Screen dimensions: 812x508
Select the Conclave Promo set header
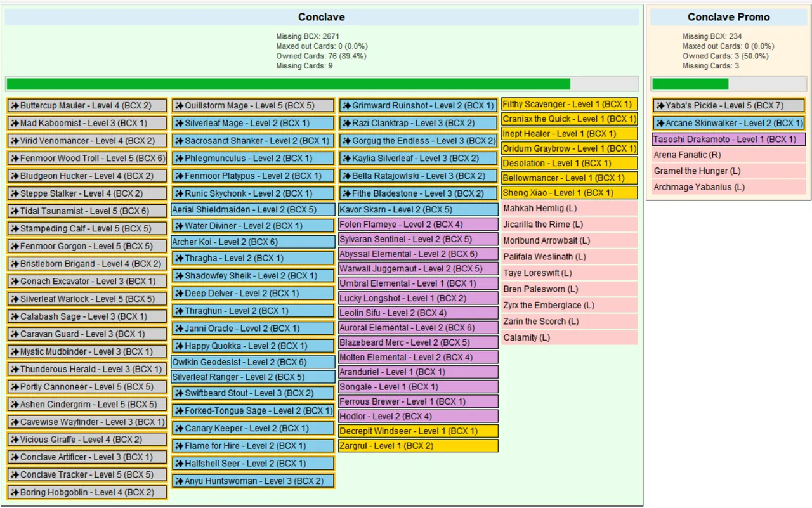tap(728, 17)
